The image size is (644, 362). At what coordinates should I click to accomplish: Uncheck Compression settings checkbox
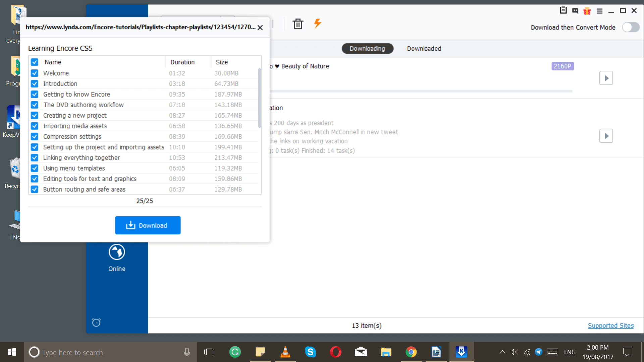[x=35, y=136]
